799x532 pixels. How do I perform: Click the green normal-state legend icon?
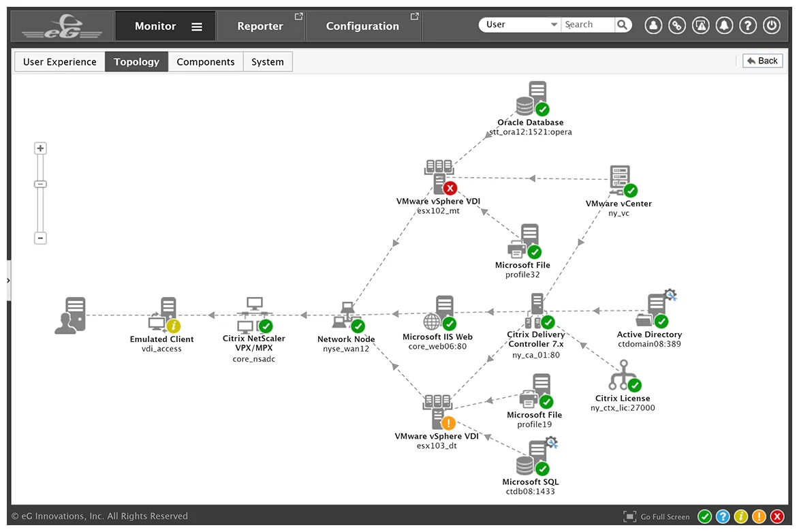(x=705, y=517)
